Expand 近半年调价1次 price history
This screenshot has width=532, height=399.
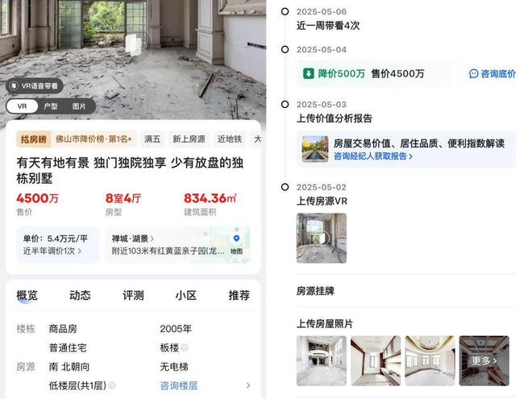pos(52,251)
